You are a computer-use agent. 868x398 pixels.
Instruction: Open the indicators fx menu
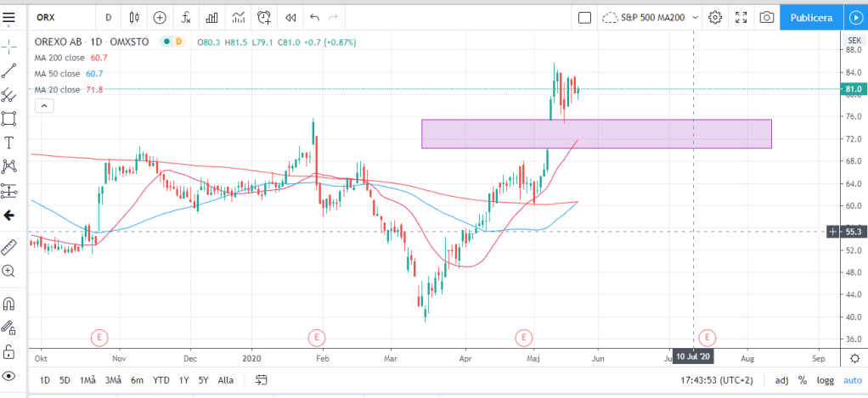tap(186, 17)
